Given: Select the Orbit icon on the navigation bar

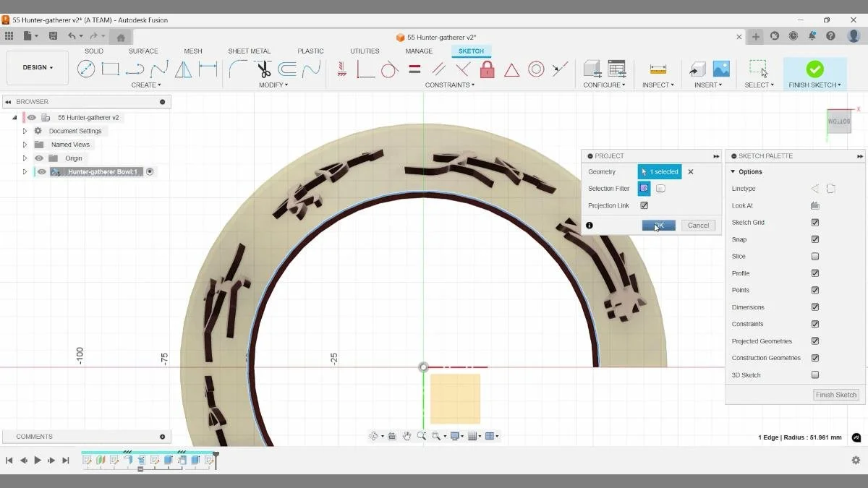Looking at the screenshot, I should [x=375, y=435].
